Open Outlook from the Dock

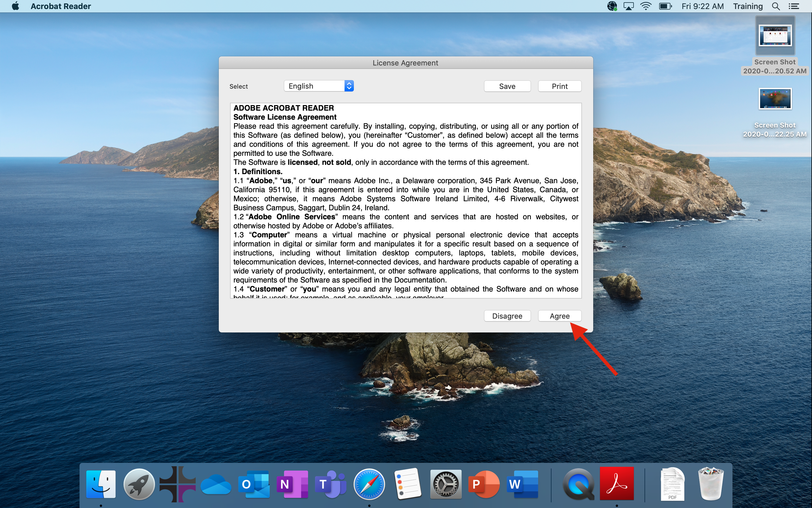(x=254, y=484)
